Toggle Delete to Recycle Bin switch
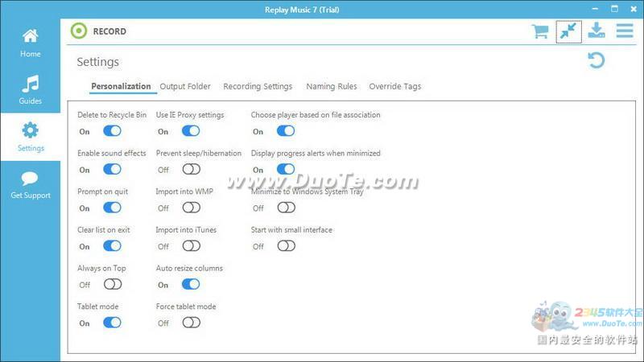Viewport: 644px width, 362px height. point(112,131)
